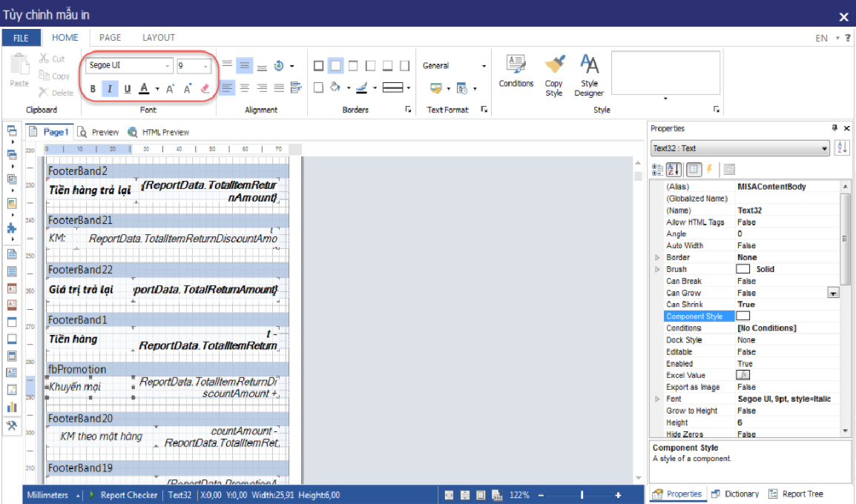Toggle Italic formatting off
This screenshot has height=504, width=856.
(x=110, y=89)
